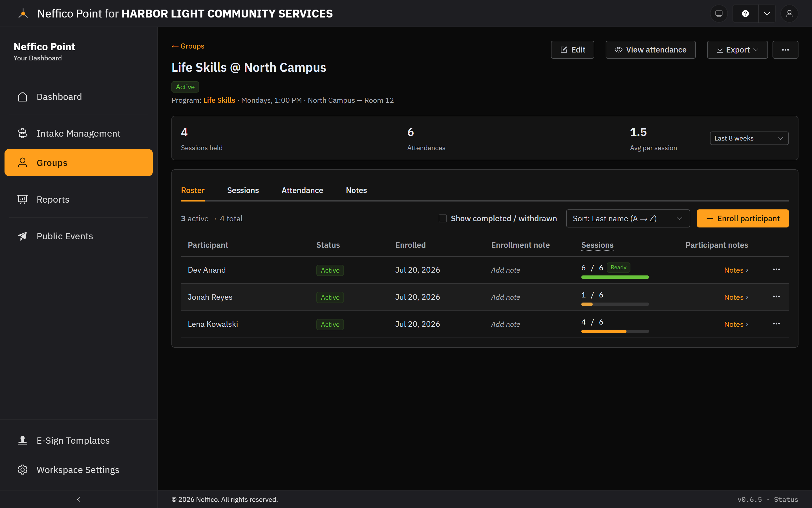Click the Public Events paper plane icon
Image resolution: width=812 pixels, height=508 pixels.
(x=23, y=236)
